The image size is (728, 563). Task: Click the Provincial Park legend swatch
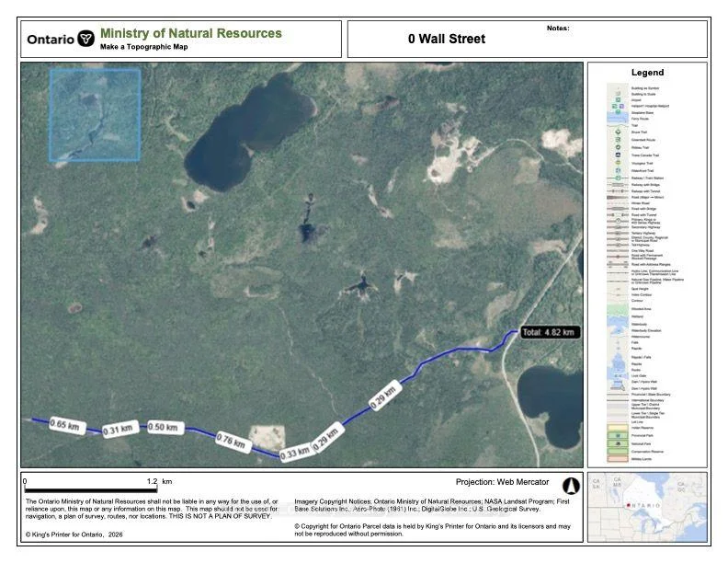(618, 436)
